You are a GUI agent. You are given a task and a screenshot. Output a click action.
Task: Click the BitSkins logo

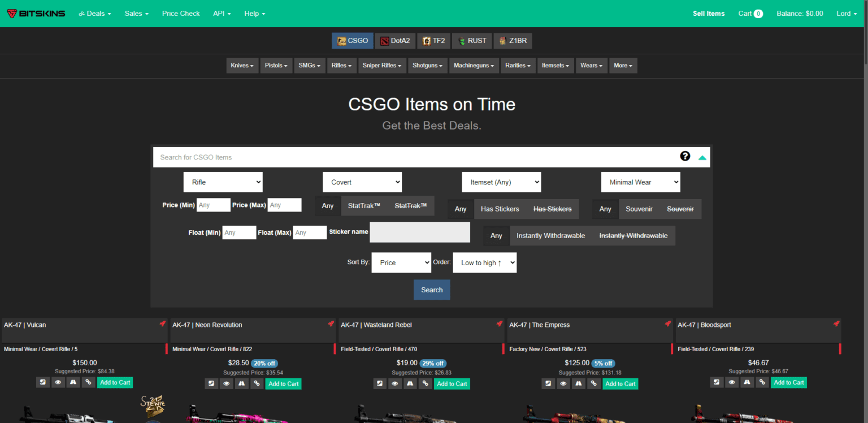tap(36, 14)
